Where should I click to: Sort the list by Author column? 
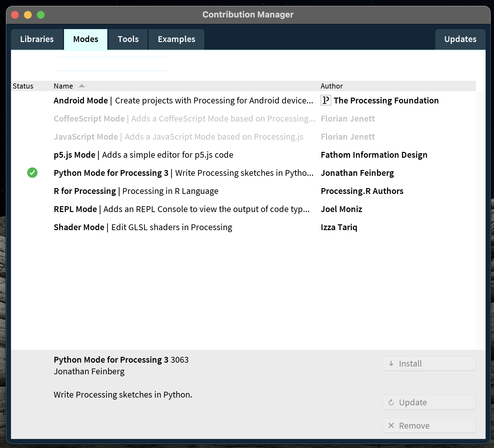click(331, 86)
